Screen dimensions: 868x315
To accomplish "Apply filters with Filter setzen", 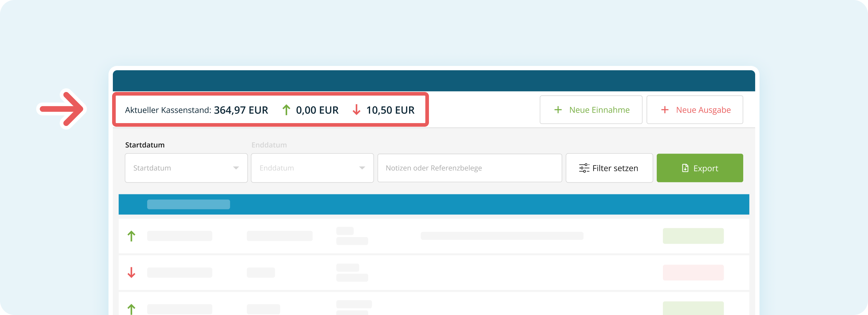I will pyautogui.click(x=609, y=168).
